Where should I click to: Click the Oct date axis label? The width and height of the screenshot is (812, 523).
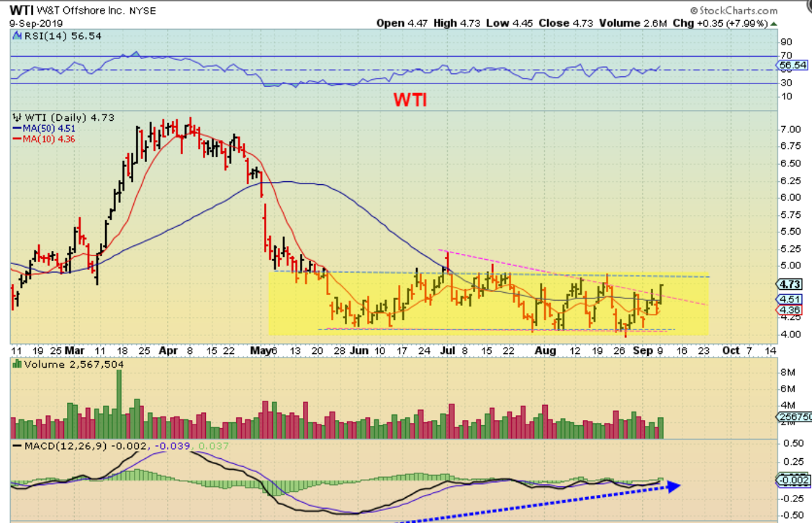731,351
